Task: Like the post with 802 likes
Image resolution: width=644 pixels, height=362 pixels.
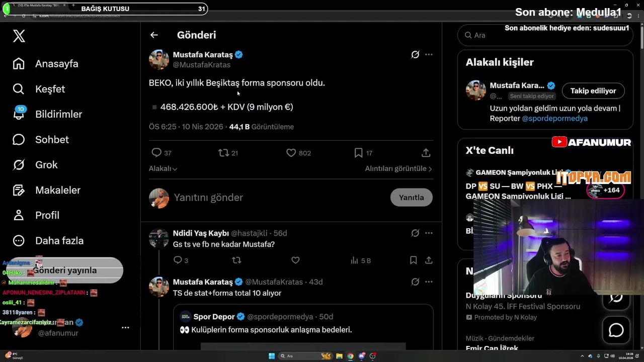Action: coord(298,152)
